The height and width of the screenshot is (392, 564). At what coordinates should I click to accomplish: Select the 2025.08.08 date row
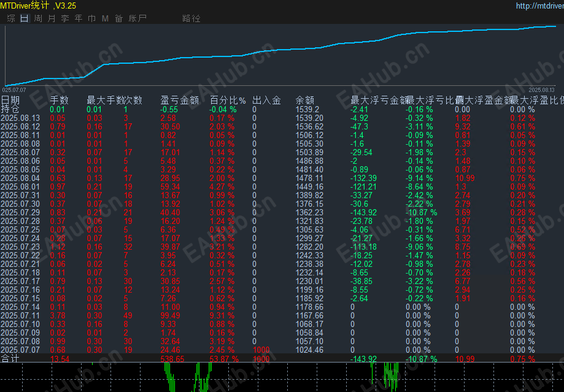pyautogui.click(x=20, y=144)
